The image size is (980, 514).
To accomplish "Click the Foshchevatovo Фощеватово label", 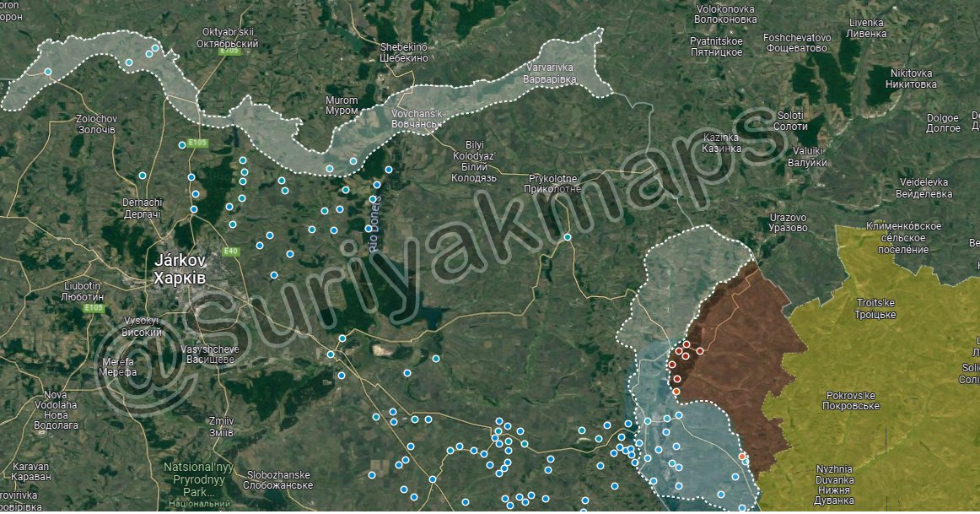I will (797, 42).
